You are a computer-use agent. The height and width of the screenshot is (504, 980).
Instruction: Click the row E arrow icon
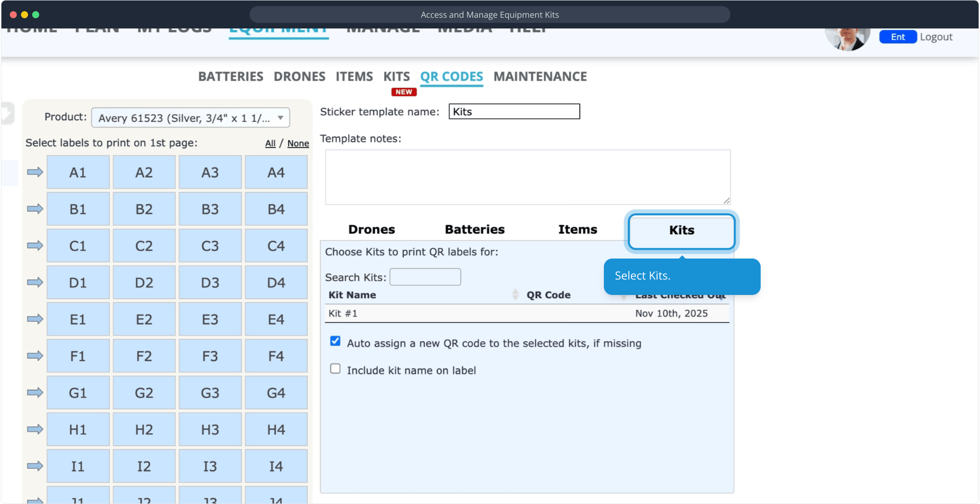click(35, 319)
